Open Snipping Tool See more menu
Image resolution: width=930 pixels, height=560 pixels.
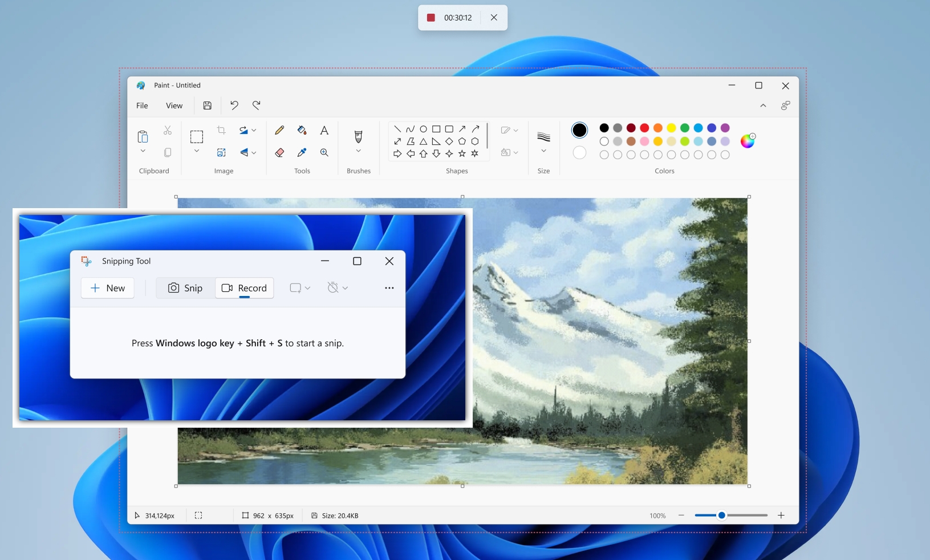389,288
